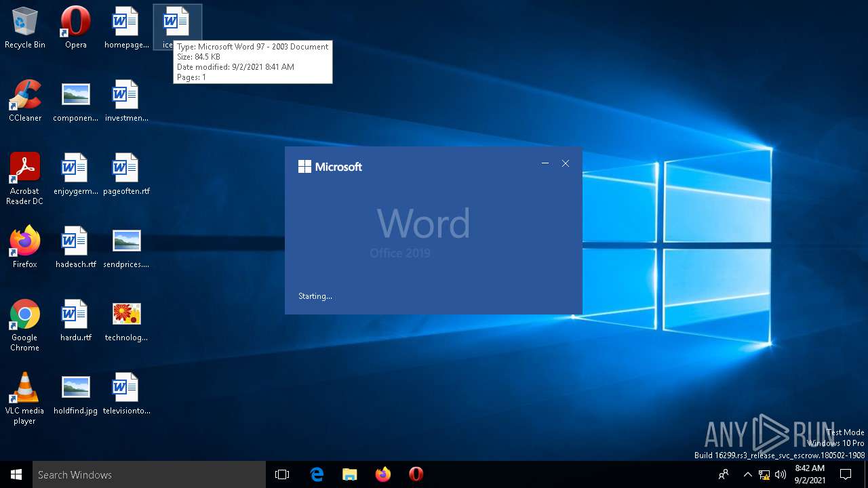Screen dimensions: 868x488
Task: Launch Firefox from the taskbar
Action: (382, 474)
